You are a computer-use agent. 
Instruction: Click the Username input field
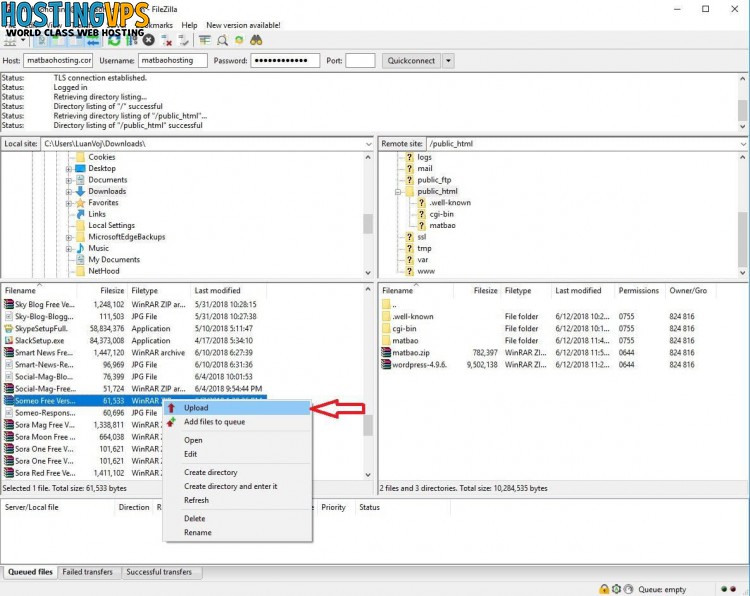(173, 61)
